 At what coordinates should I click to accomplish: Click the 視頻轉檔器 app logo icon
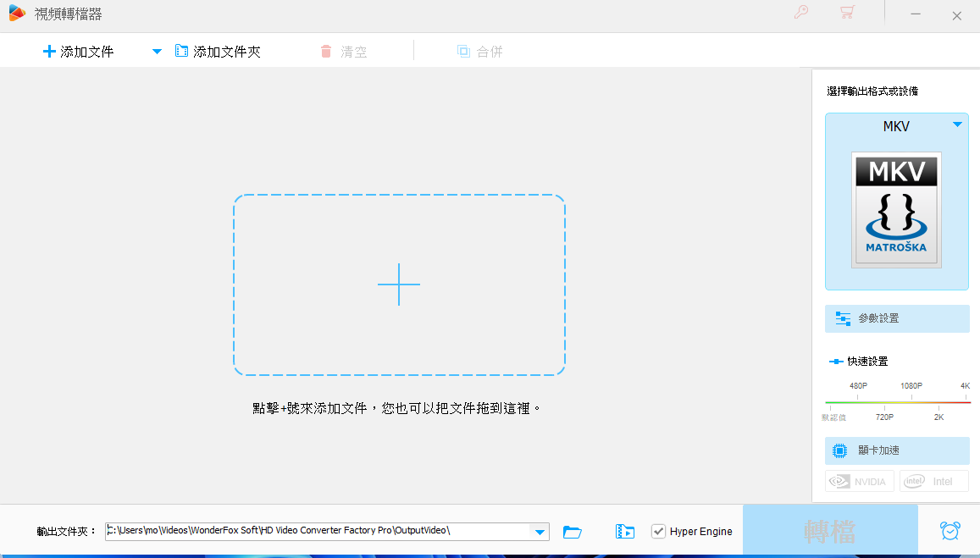click(17, 13)
